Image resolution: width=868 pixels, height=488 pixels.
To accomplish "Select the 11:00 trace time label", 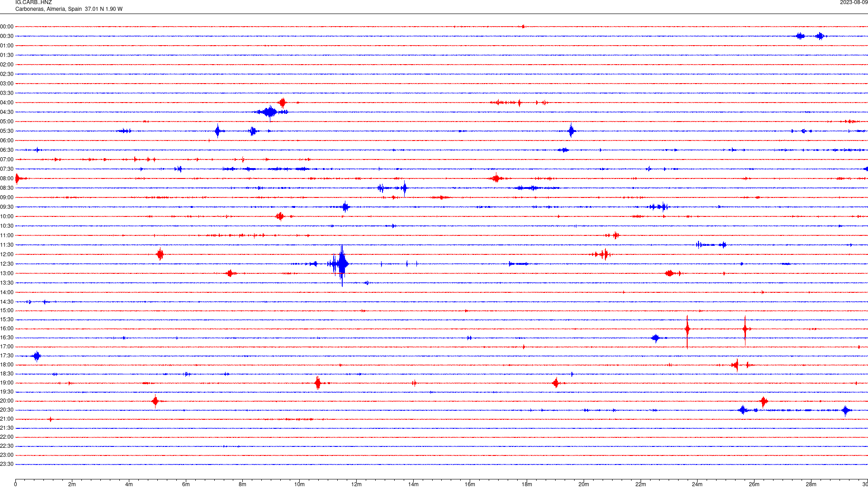I will (7, 235).
